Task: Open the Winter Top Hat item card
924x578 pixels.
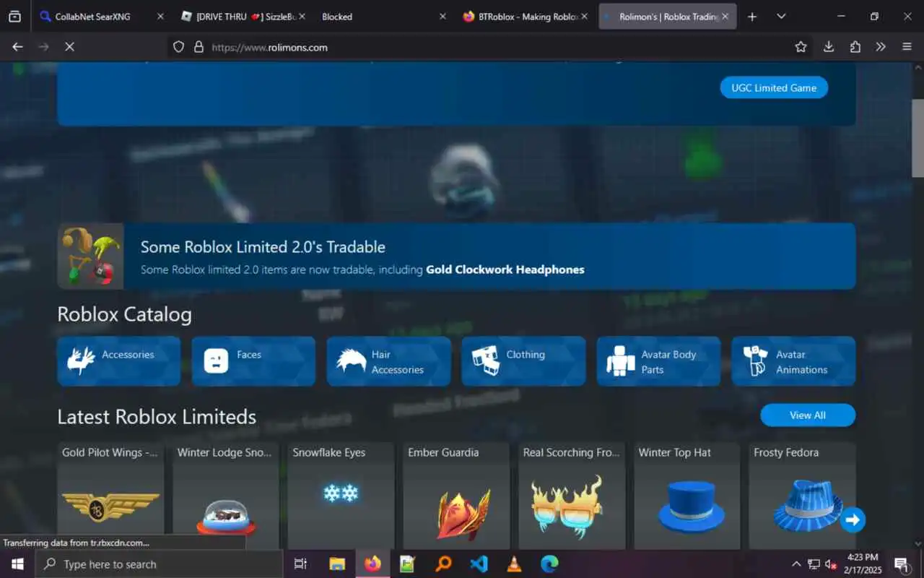Action: (x=687, y=496)
